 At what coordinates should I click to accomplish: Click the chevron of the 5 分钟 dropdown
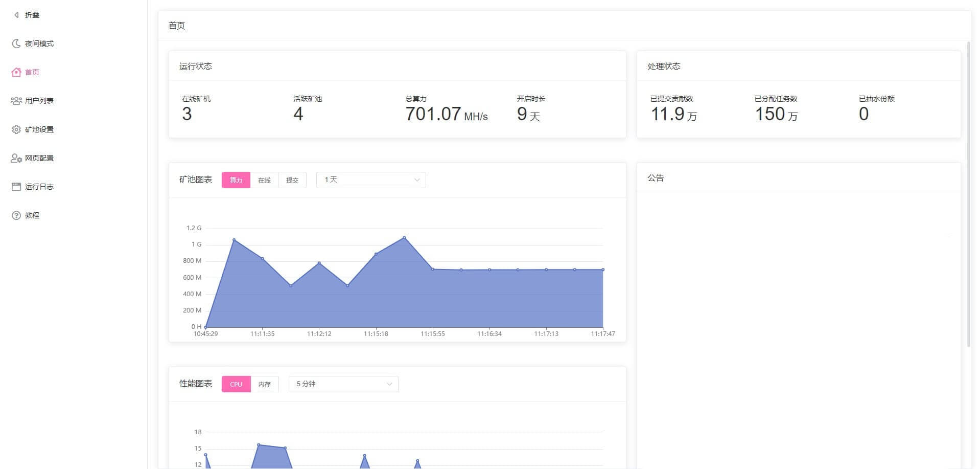click(389, 384)
